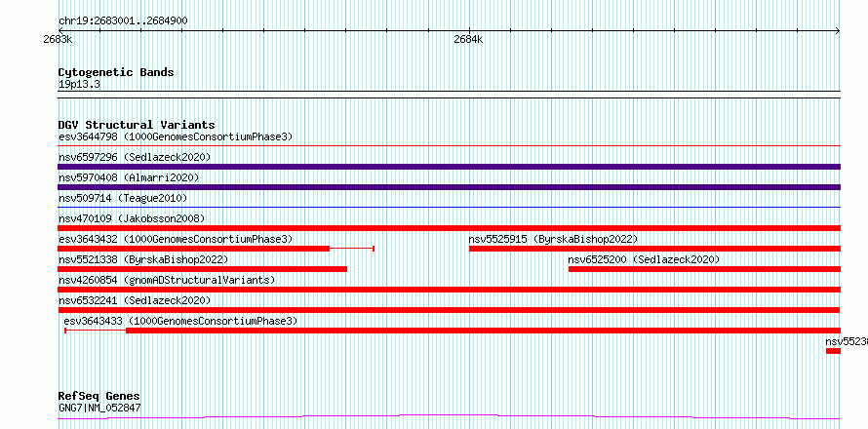Click the small red nsv5523 variant block at right edge
The height and width of the screenshot is (429, 868).
point(833,351)
